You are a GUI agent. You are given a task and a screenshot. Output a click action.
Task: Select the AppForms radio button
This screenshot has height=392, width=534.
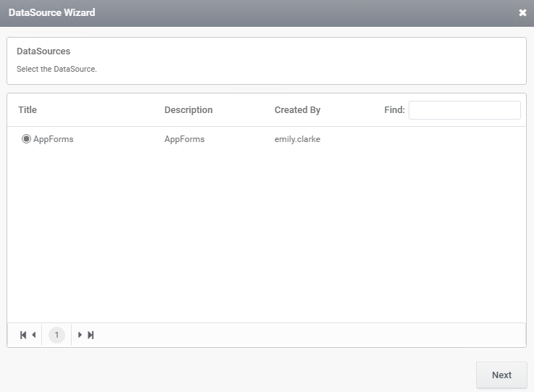[26, 139]
